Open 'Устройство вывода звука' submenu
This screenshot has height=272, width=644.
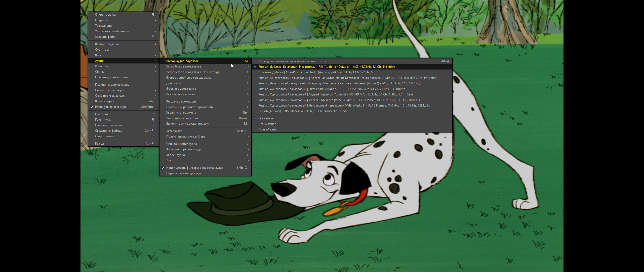click(205, 66)
